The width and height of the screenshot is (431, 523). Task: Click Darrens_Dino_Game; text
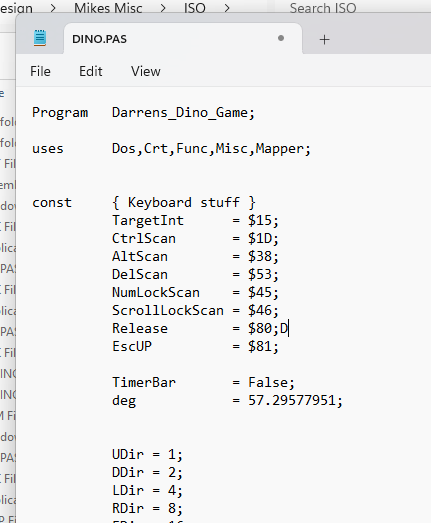(x=183, y=113)
